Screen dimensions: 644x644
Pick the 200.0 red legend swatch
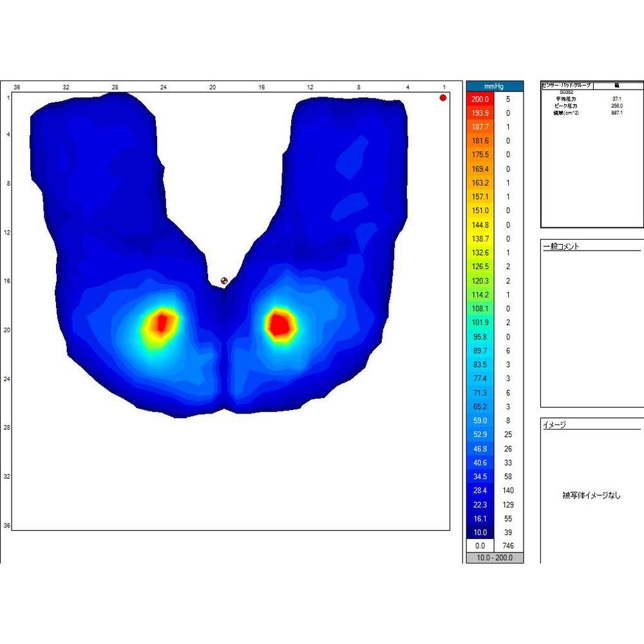coord(480,99)
